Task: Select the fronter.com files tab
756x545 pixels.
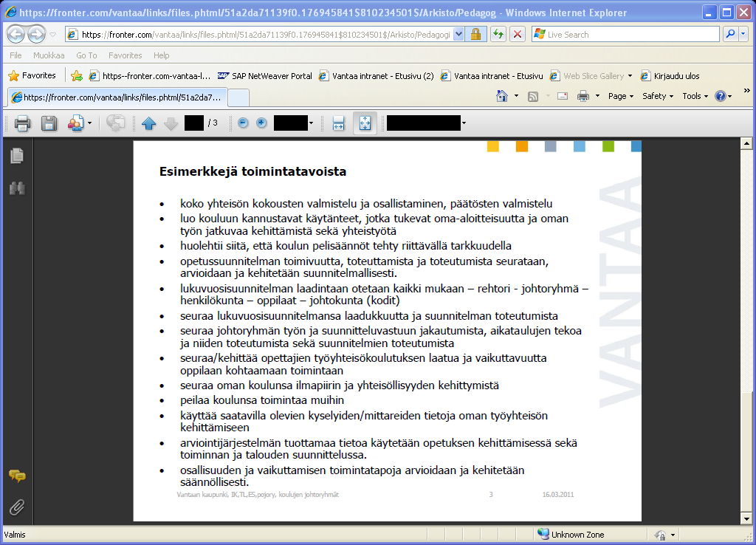Action: 116,97
